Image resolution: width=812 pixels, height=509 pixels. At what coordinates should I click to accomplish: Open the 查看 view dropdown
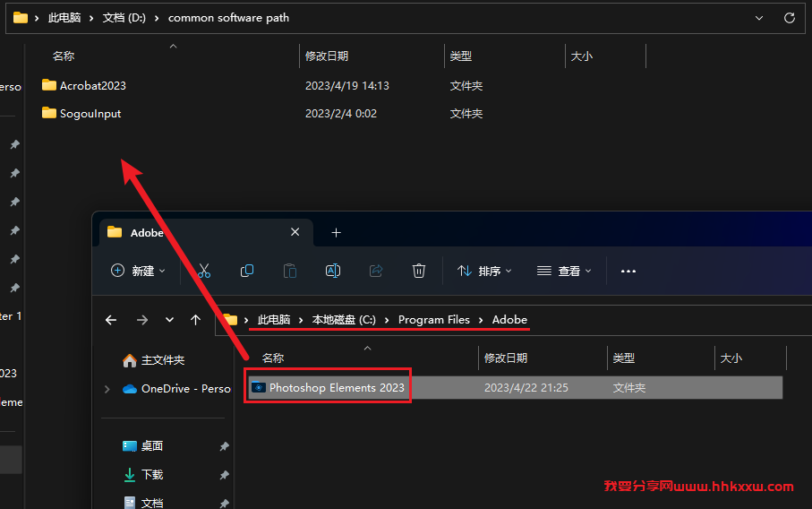[x=564, y=271]
